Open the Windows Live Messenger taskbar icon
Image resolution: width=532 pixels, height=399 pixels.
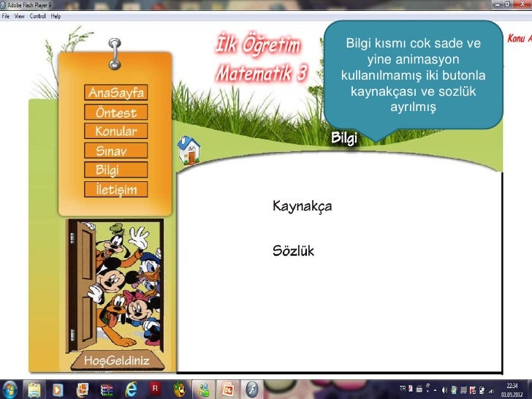coord(204,389)
